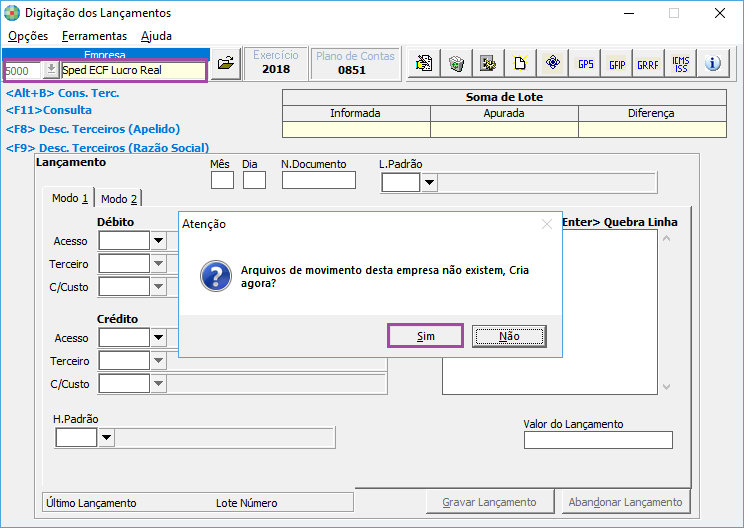This screenshot has width=744, height=528.
Task: Click the Mês input field
Action: point(222,180)
